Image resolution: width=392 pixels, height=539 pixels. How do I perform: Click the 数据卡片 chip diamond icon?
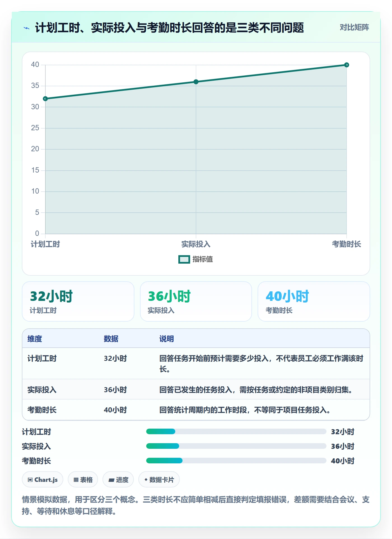[x=146, y=480]
